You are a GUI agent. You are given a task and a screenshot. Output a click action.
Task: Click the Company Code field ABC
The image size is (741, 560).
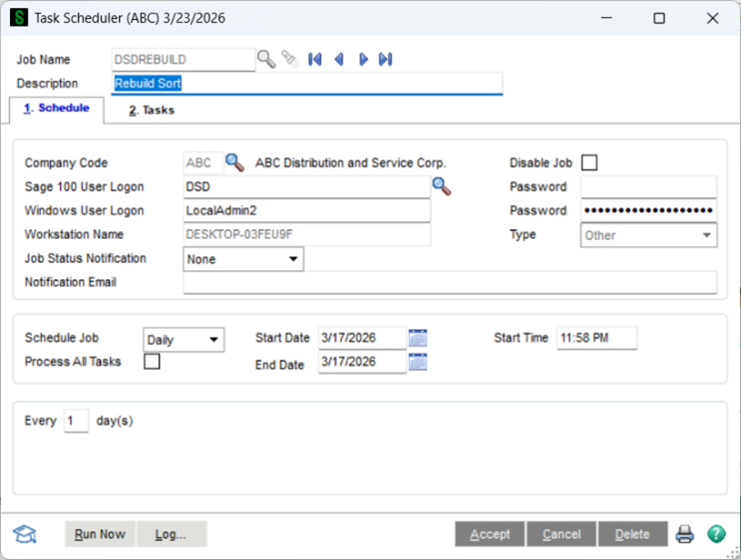point(203,162)
